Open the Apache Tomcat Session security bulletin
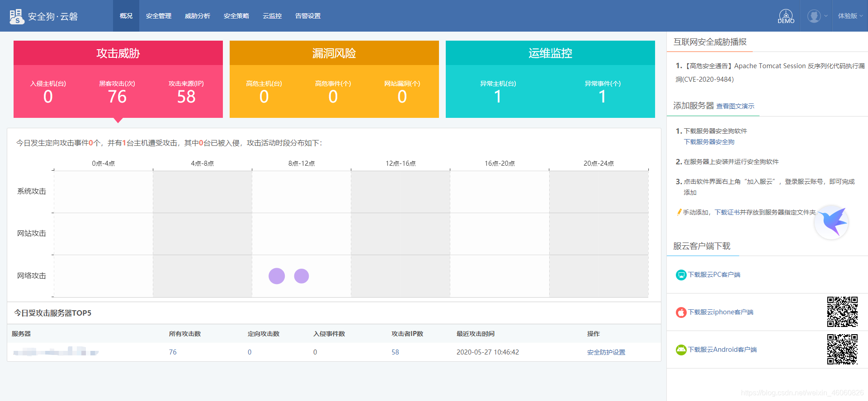This screenshot has width=868, height=401. point(770,72)
